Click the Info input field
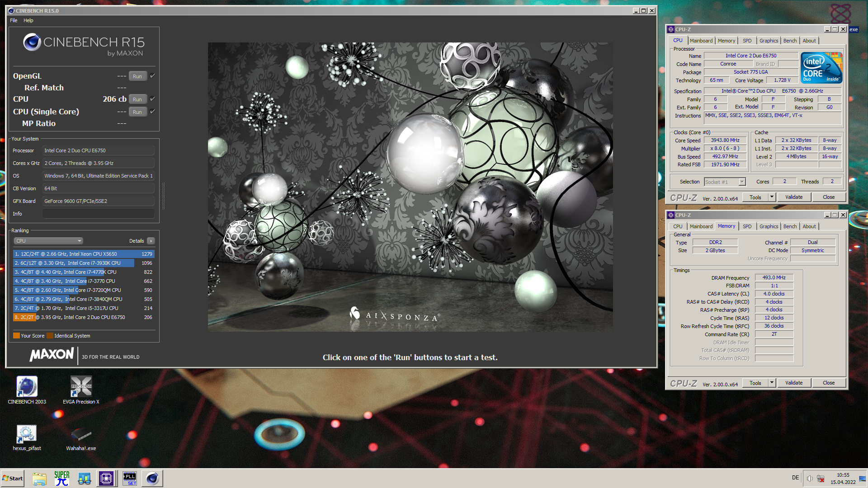 tap(99, 214)
